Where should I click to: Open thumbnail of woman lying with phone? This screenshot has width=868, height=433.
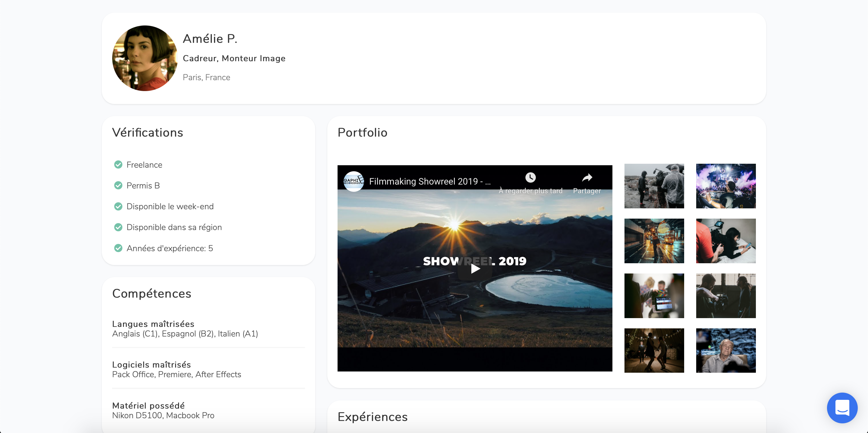coord(726,241)
